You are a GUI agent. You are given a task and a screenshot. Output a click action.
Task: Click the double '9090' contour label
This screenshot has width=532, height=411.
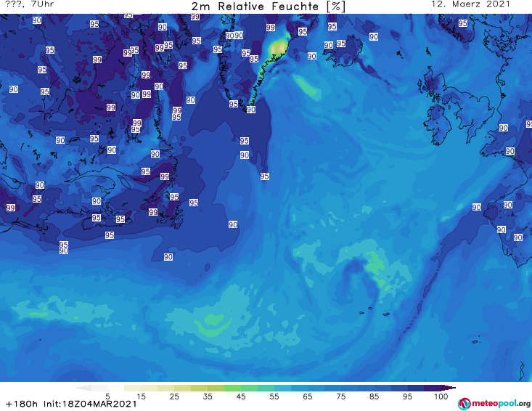(234, 36)
